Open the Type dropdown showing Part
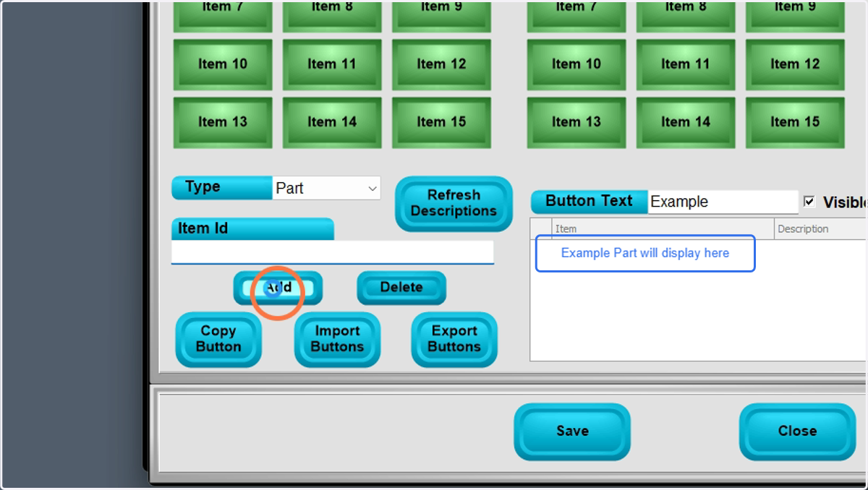Screen dimensions: 868x490 [327, 188]
